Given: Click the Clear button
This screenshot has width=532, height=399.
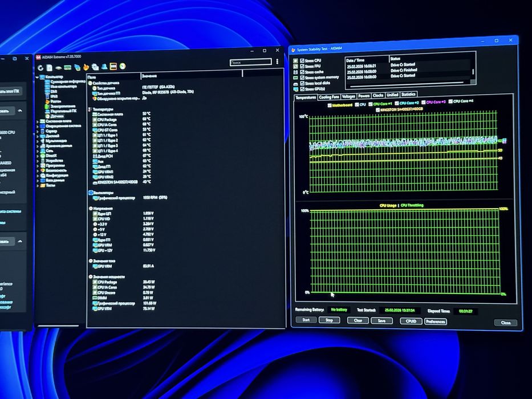Looking at the screenshot, I should (x=358, y=320).
